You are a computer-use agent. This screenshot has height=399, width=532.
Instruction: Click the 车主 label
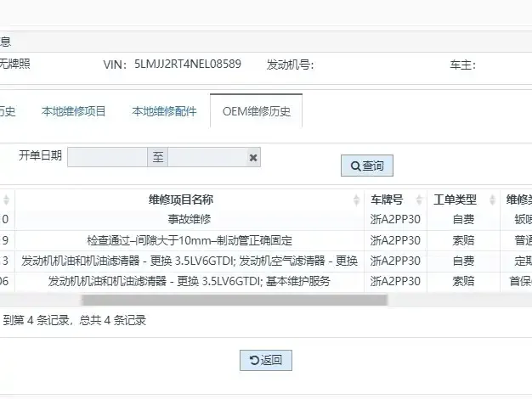coord(463,65)
